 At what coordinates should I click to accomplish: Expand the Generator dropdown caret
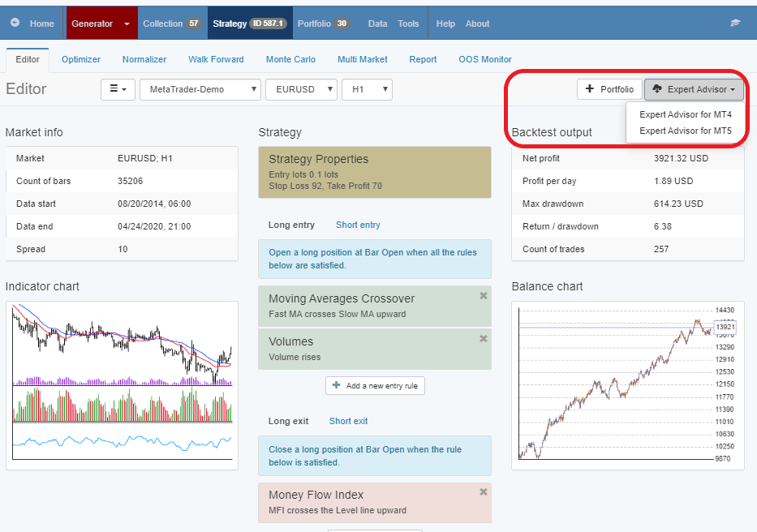[127, 24]
